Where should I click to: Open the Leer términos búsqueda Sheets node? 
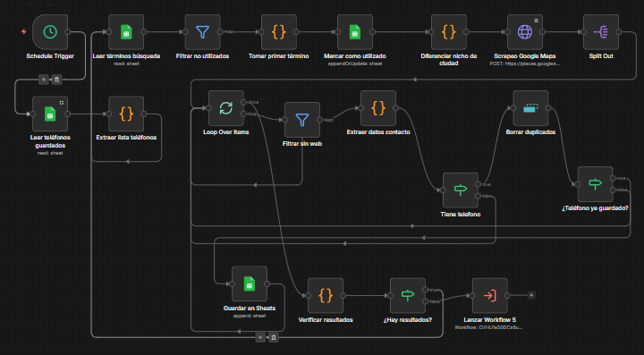(x=126, y=32)
